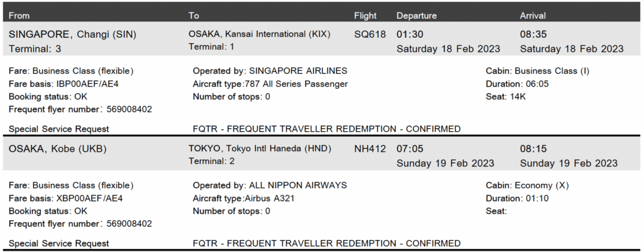This screenshot has width=644, height=252.
Task: Click the 08:35 arrival time
Action: tap(533, 34)
